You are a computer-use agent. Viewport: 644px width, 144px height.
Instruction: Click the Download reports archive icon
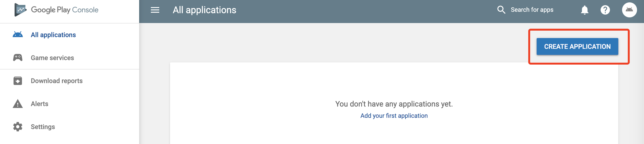18,81
